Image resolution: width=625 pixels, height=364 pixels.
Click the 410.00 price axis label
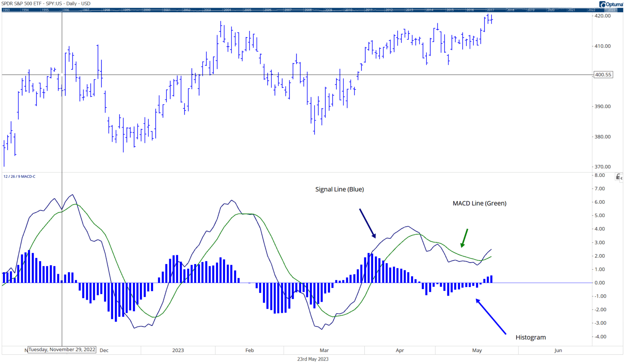(603, 46)
